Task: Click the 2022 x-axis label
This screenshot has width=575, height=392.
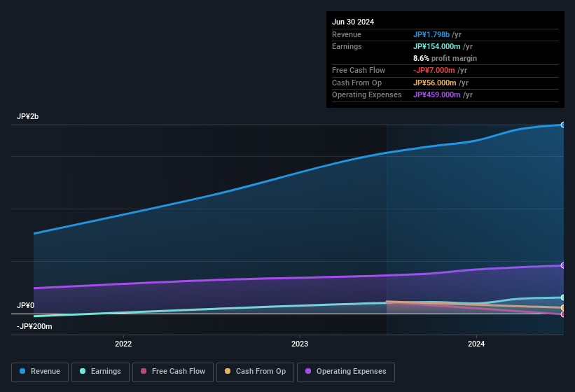Action: click(x=123, y=344)
